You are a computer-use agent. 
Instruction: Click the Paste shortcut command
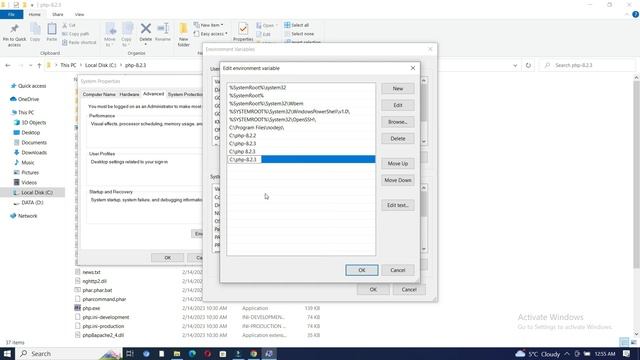click(79, 42)
